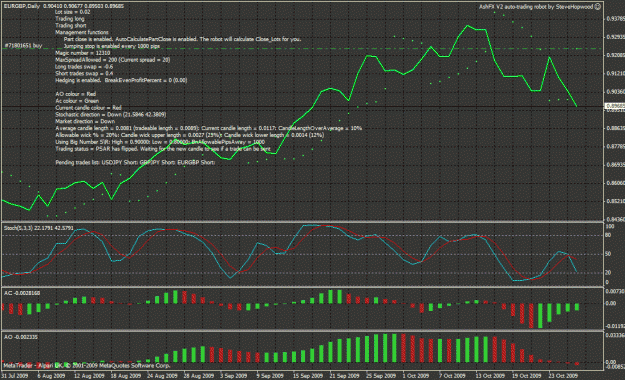Image resolution: width=625 pixels, height=380 pixels.
Task: Click the Magic number = 12310 line
Action: 83,53
